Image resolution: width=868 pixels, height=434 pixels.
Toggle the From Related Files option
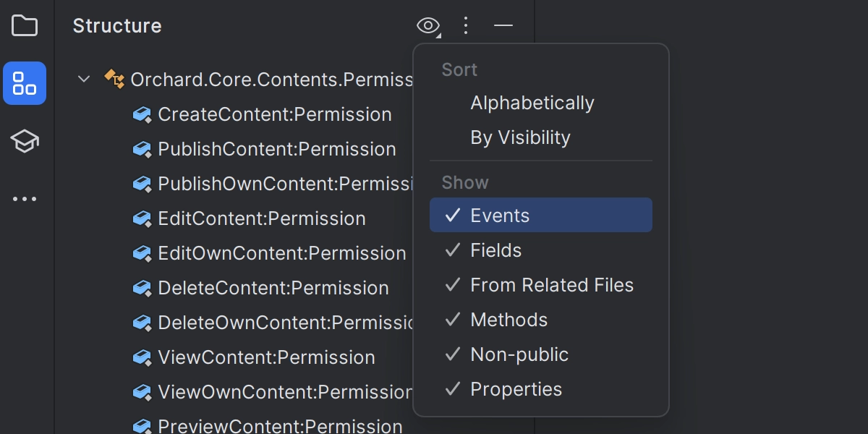coord(541,285)
